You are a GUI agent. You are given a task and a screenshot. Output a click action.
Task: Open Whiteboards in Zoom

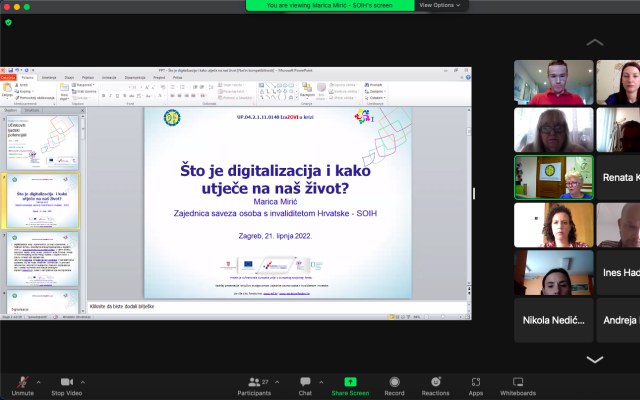click(x=518, y=386)
